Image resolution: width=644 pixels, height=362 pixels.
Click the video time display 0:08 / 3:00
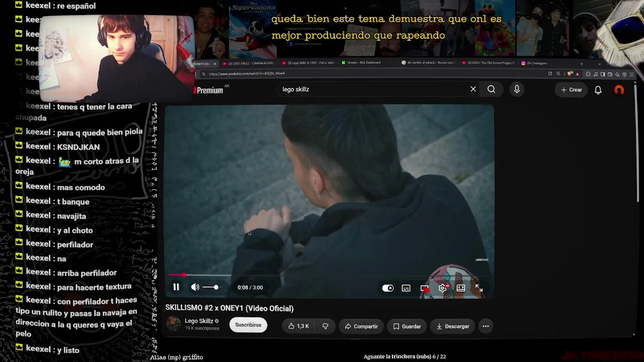pos(250,288)
